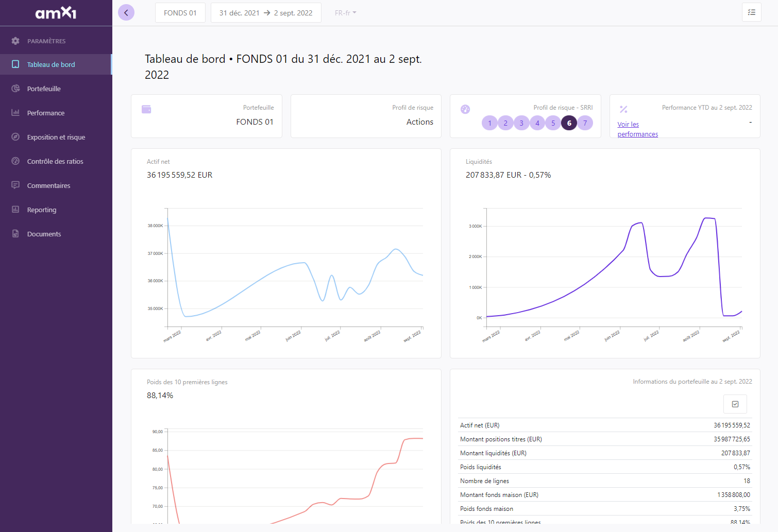
Task: Click the Contrôle des ratios icon
Action: (x=15, y=161)
